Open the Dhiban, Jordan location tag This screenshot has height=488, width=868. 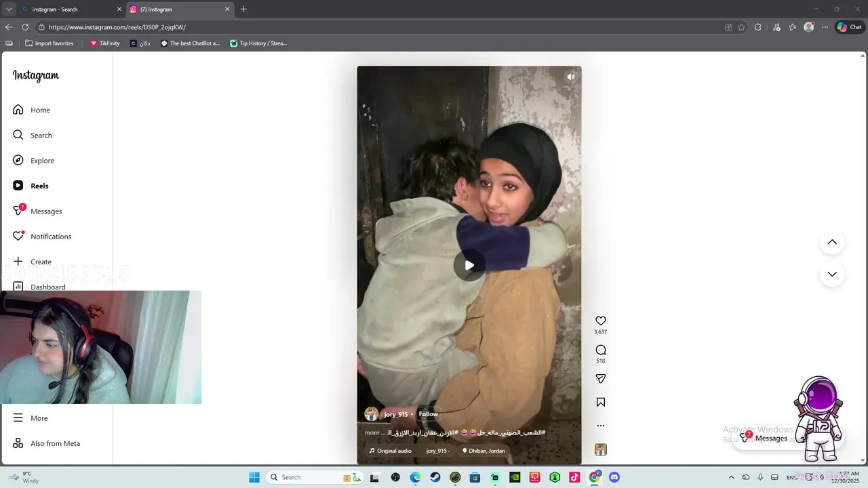(x=484, y=451)
